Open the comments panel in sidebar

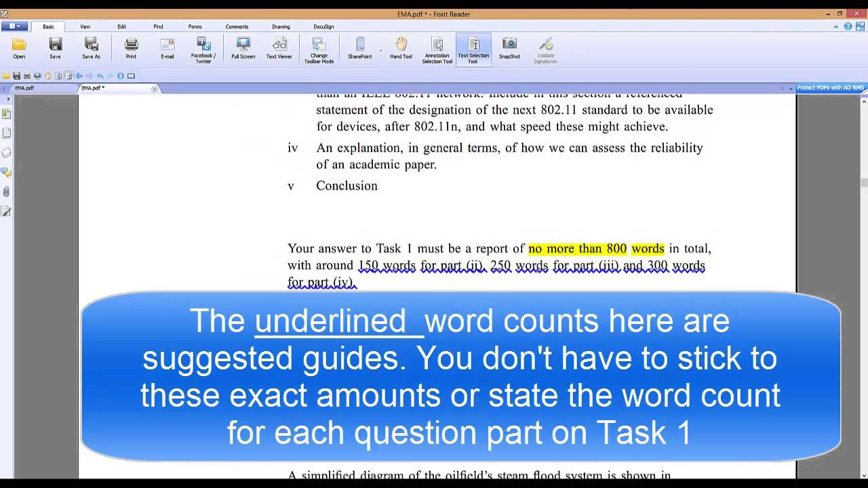pyautogui.click(x=7, y=173)
